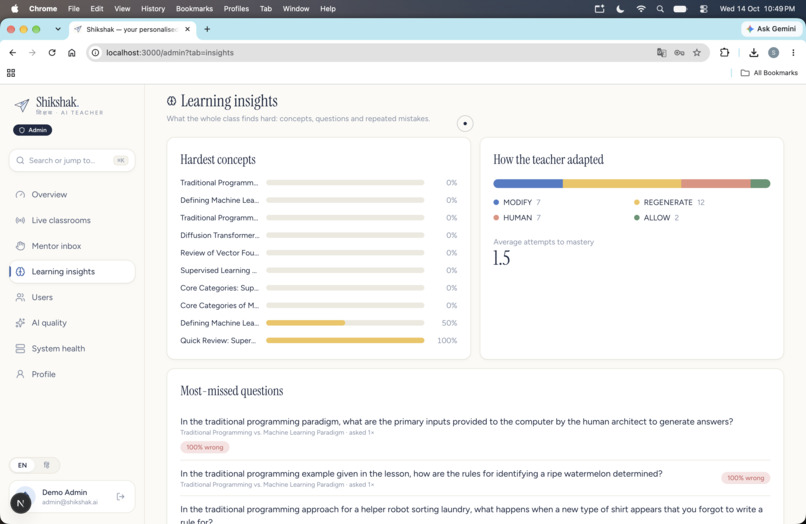Image resolution: width=806 pixels, height=524 pixels.
Task: Click 100% wrong badge on watermelon question
Action: pyautogui.click(x=745, y=478)
